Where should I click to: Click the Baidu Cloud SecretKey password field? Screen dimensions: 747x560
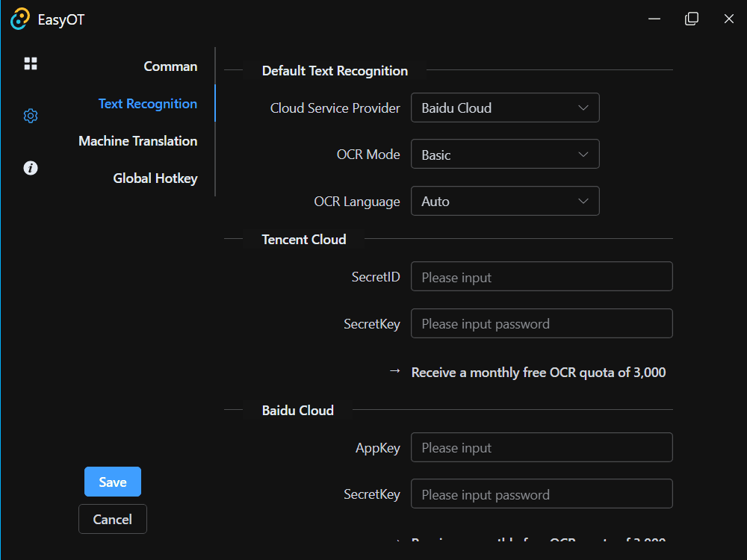542,494
